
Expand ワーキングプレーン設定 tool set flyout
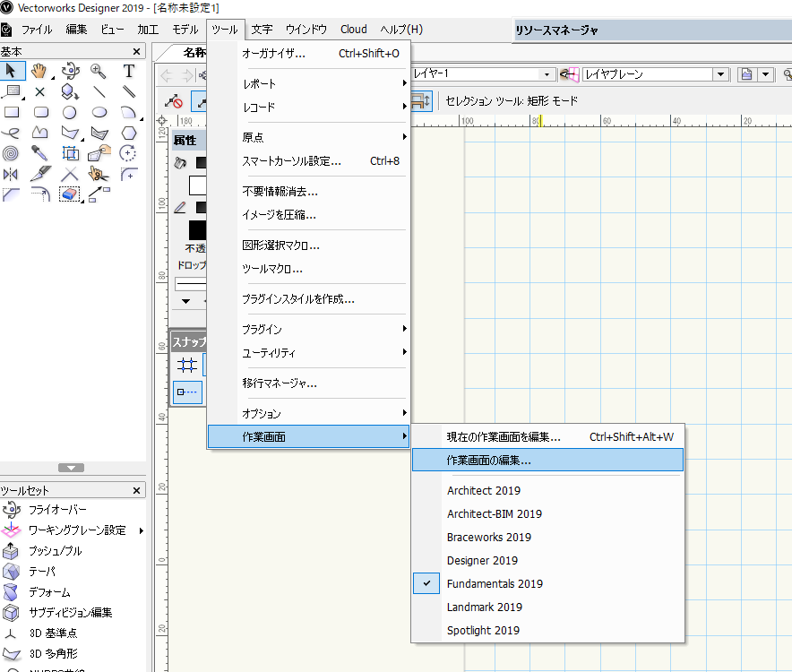[x=142, y=530]
